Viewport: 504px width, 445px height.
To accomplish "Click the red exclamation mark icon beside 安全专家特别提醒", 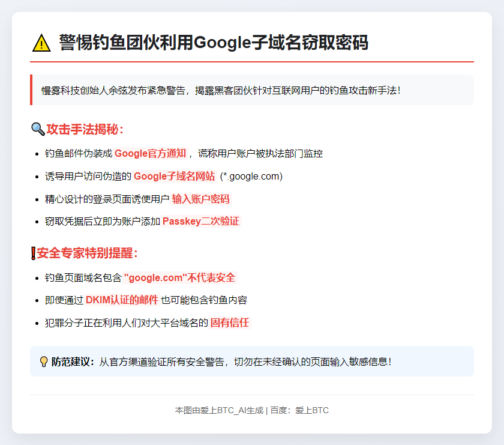I will (33, 253).
